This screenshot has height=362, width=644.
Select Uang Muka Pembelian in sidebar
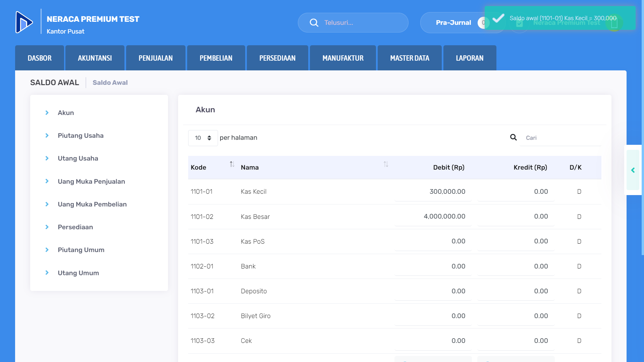(x=92, y=204)
